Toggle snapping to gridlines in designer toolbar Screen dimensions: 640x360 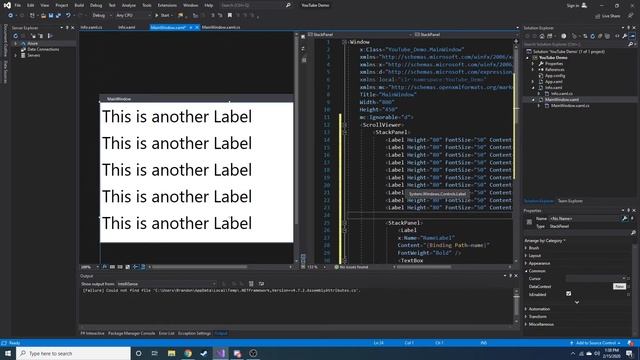120,267
